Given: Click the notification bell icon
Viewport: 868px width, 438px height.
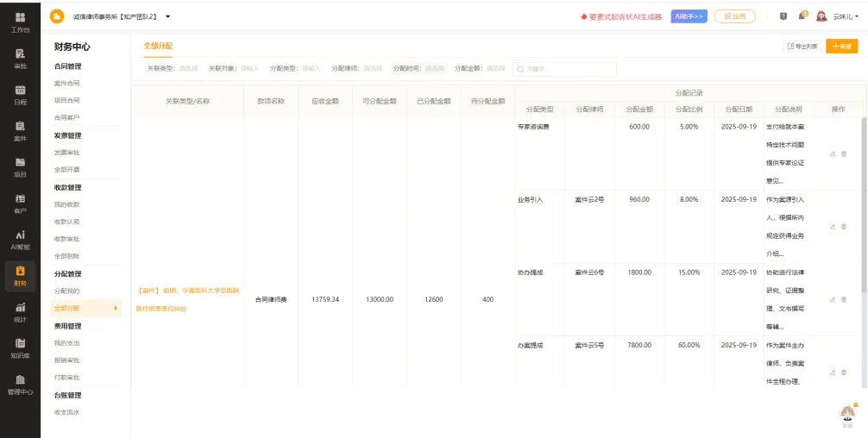Looking at the screenshot, I should pos(802,16).
